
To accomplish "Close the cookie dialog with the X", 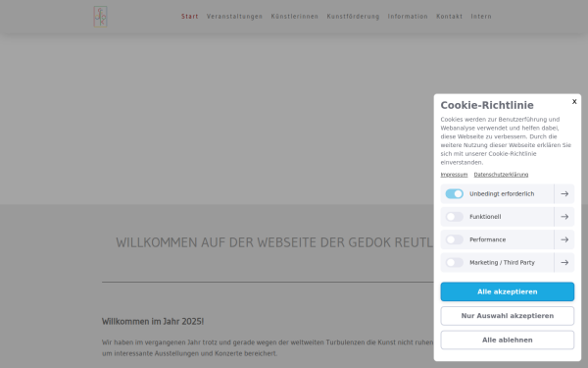I will pos(574,101).
